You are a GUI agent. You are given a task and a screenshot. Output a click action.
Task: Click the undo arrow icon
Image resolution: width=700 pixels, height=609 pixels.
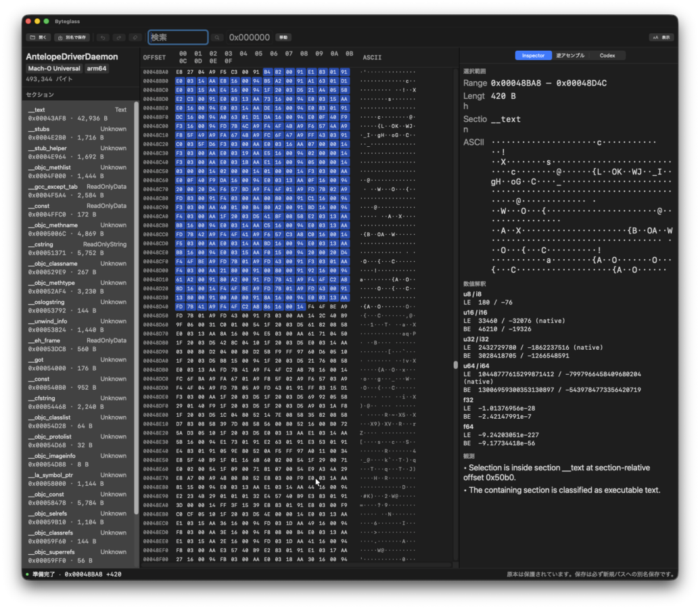coord(103,37)
